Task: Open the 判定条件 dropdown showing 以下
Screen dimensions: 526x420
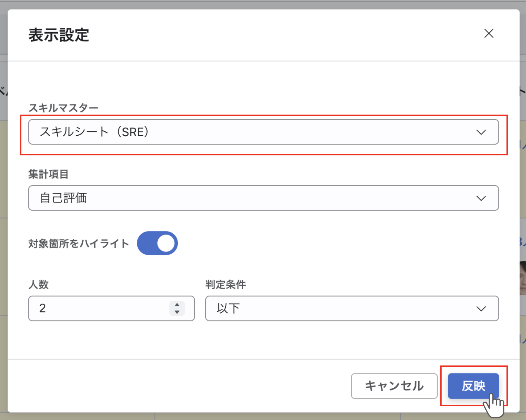Action: click(352, 308)
